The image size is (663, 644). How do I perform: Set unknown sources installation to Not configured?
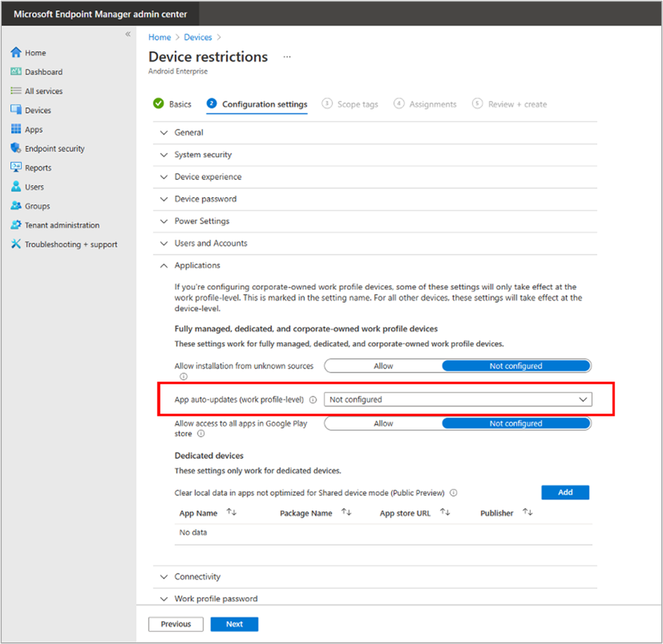tap(516, 366)
